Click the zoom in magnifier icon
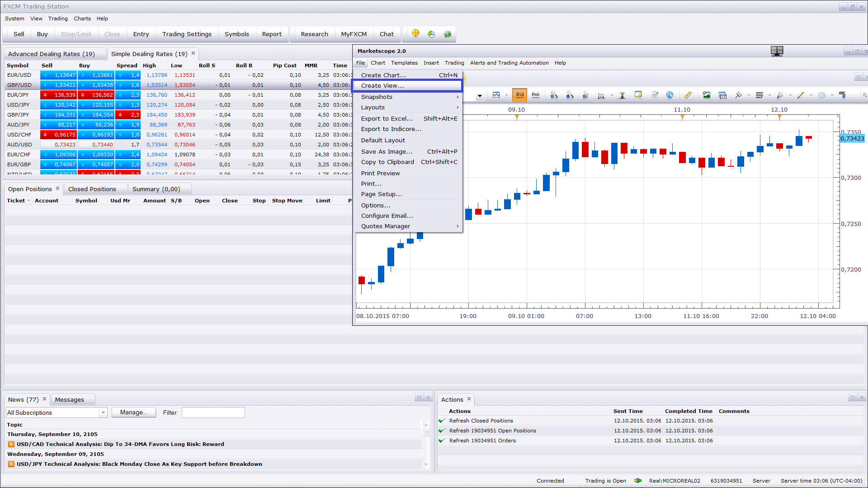868x488 pixels. point(554,95)
